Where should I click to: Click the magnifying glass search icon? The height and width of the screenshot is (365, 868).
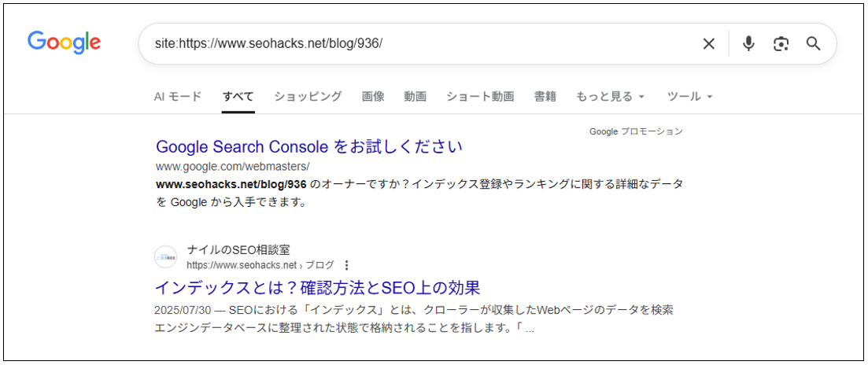click(x=814, y=44)
